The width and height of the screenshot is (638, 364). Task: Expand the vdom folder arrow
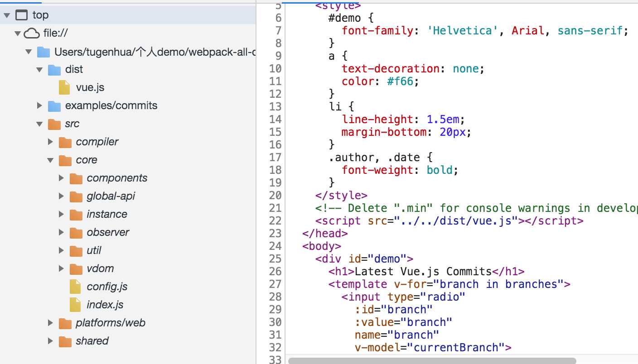click(x=62, y=268)
